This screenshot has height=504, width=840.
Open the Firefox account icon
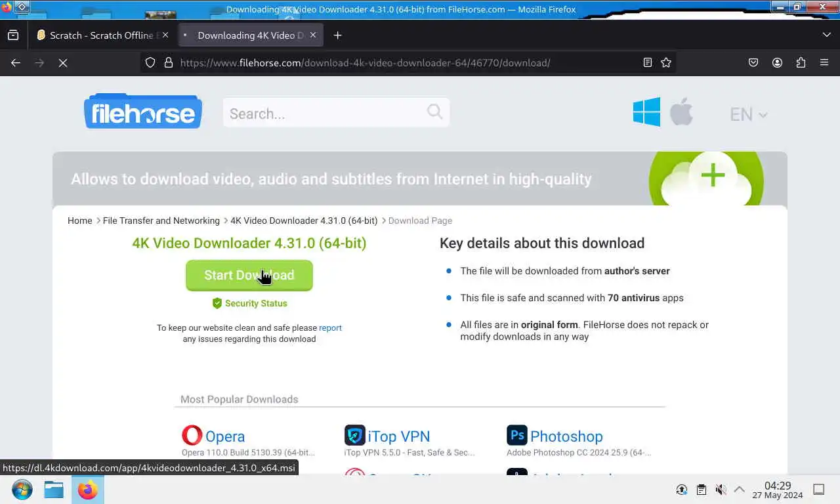[777, 63]
